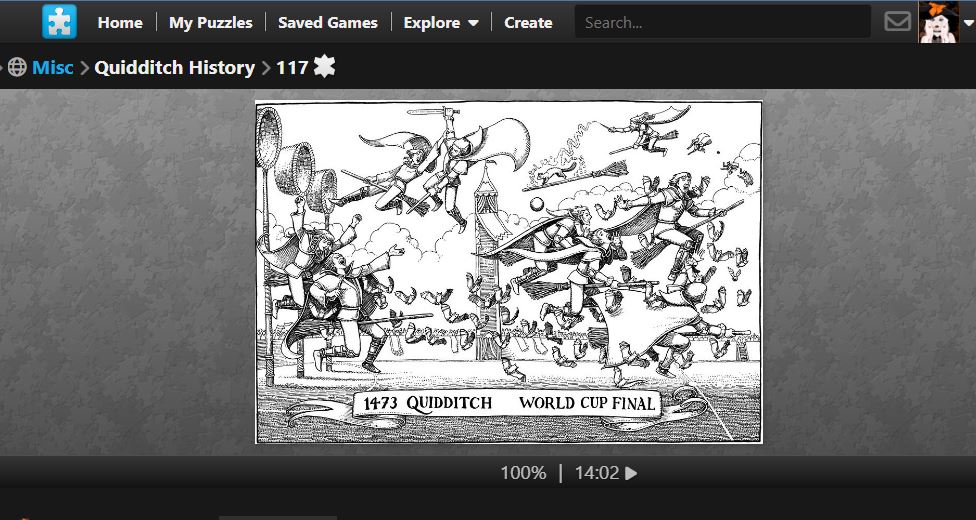This screenshot has height=520, width=976.
Task: Resume timer with the play button
Action: click(x=631, y=473)
